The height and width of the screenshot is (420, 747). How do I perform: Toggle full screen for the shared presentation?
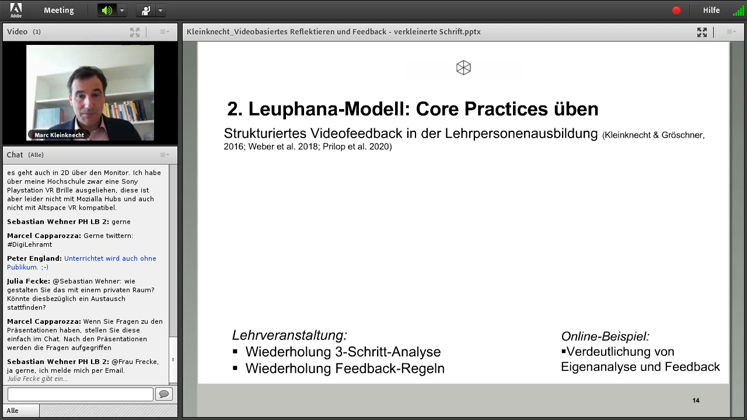(x=702, y=32)
